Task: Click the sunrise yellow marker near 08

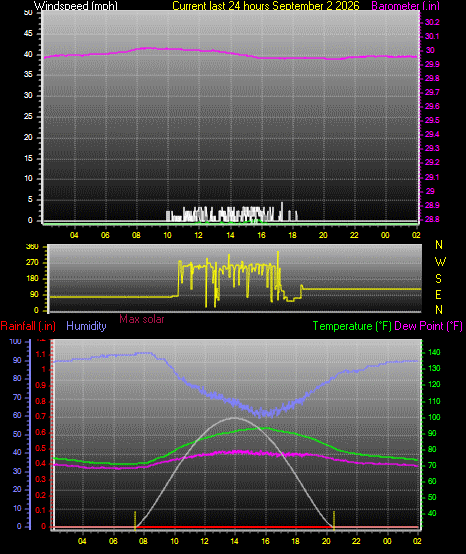Action: 135,520
